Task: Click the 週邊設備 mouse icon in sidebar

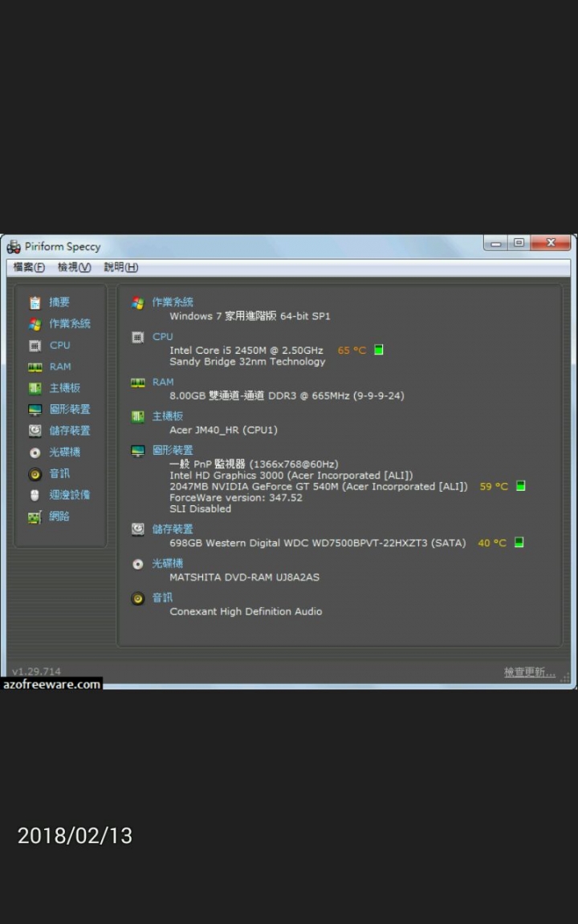Action: click(35, 495)
